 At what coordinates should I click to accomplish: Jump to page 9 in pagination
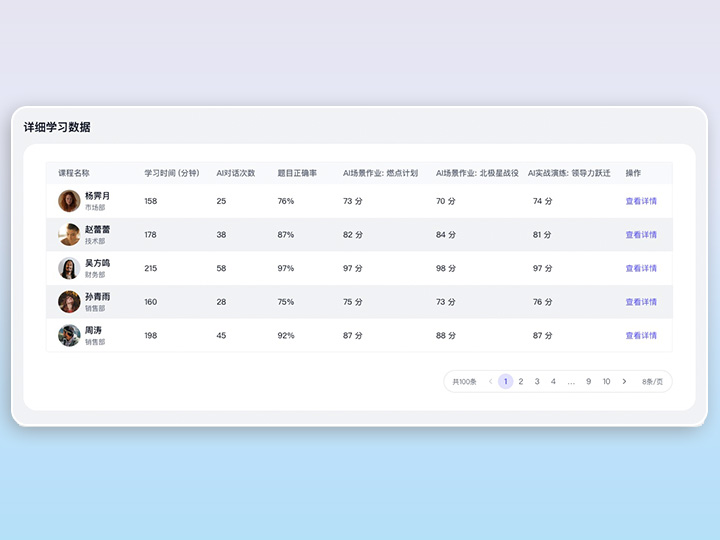coord(588,381)
